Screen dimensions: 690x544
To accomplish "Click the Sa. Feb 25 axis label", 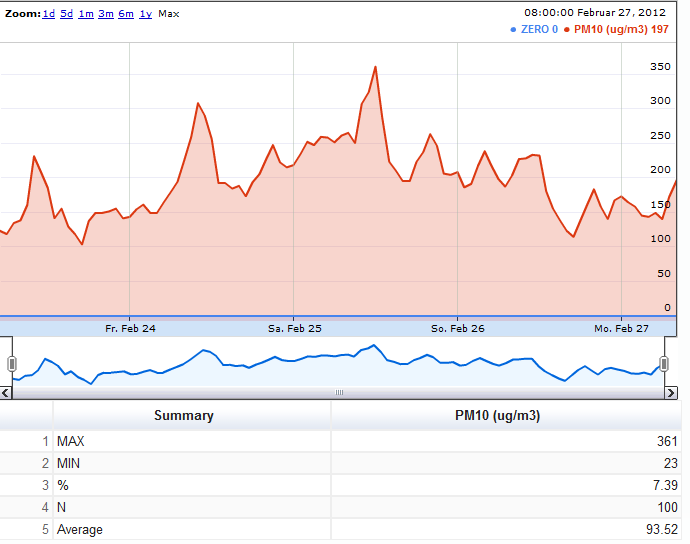I will (294, 329).
